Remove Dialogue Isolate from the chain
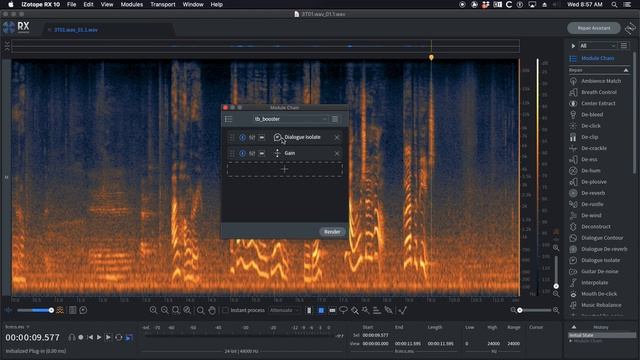 (x=337, y=138)
